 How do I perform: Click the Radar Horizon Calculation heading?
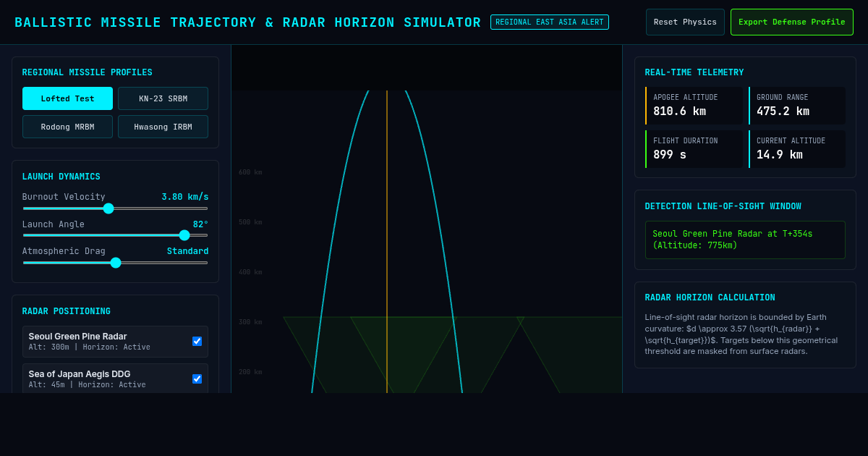710,297
